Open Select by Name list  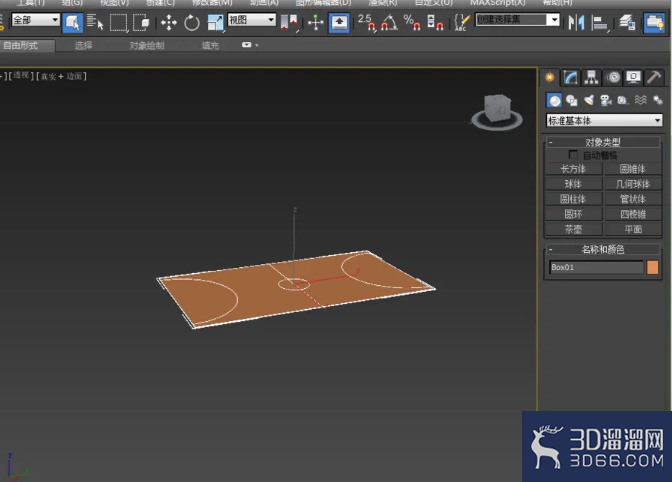pos(95,22)
